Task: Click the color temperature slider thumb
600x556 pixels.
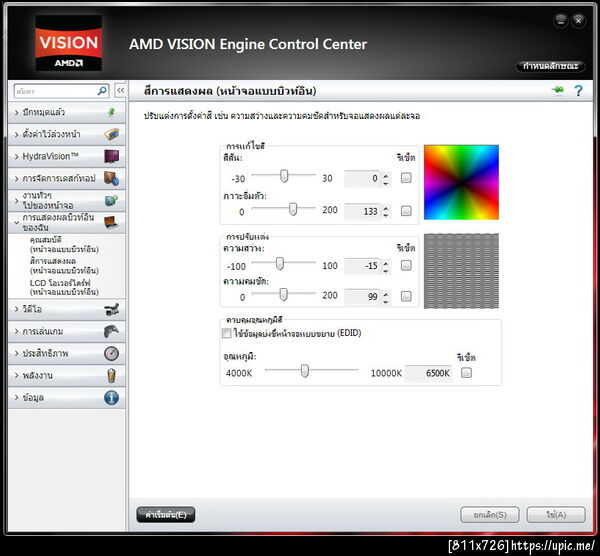Action: (305, 371)
